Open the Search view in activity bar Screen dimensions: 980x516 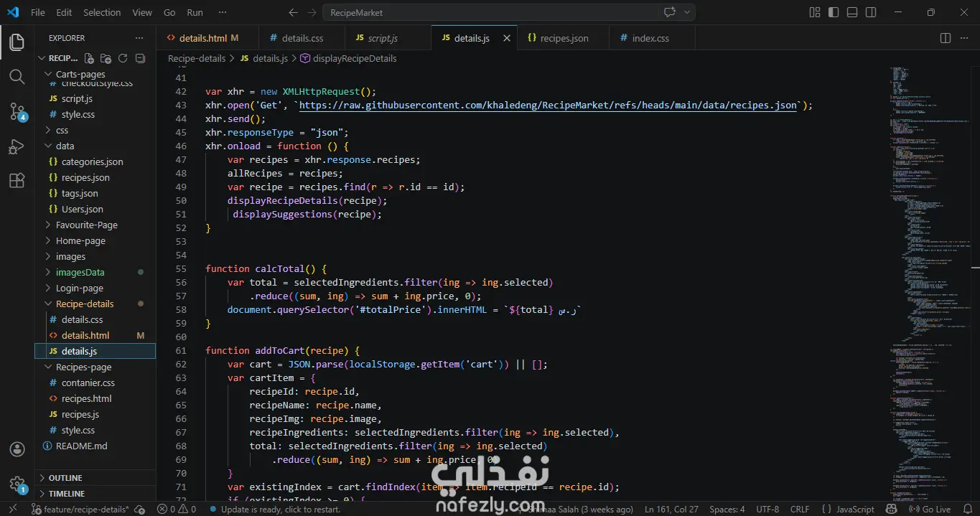tap(17, 76)
